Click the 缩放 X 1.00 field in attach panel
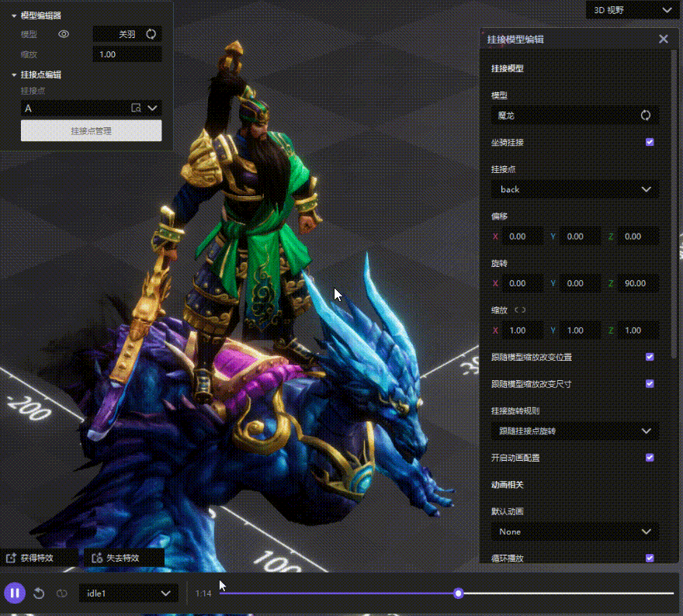The image size is (683, 616). (x=522, y=330)
